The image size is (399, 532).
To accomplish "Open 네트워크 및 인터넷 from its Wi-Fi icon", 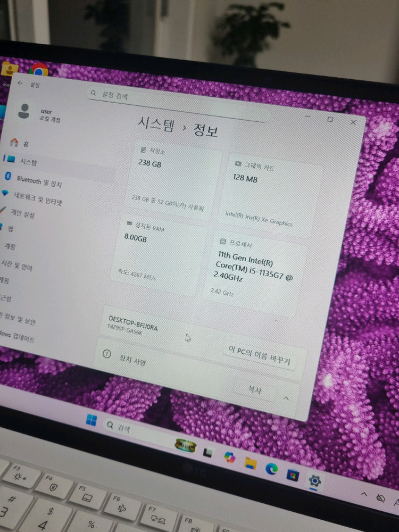I will 5,193.
